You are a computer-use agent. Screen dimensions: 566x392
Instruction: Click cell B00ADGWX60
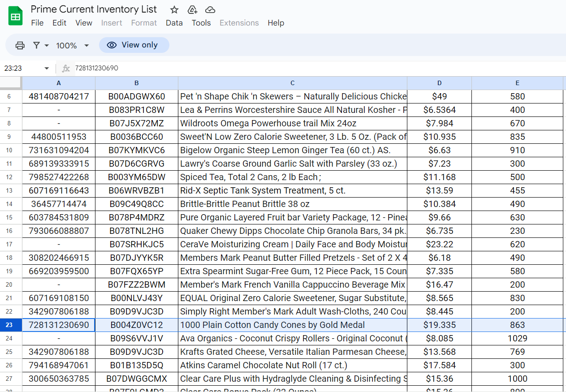[x=137, y=96]
